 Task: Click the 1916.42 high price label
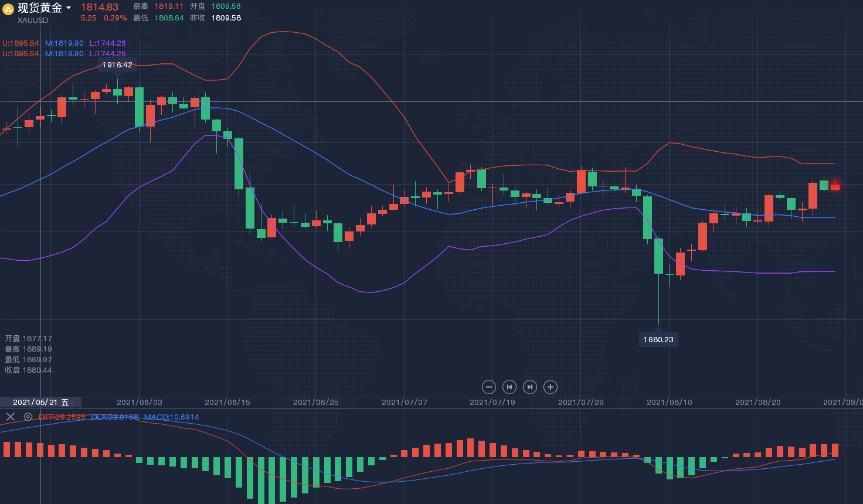[117, 65]
